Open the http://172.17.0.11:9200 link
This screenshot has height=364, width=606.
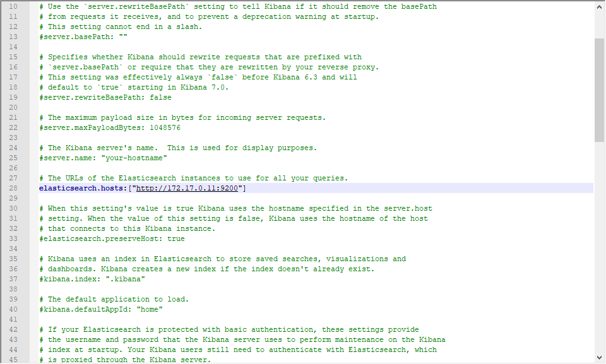(x=187, y=188)
